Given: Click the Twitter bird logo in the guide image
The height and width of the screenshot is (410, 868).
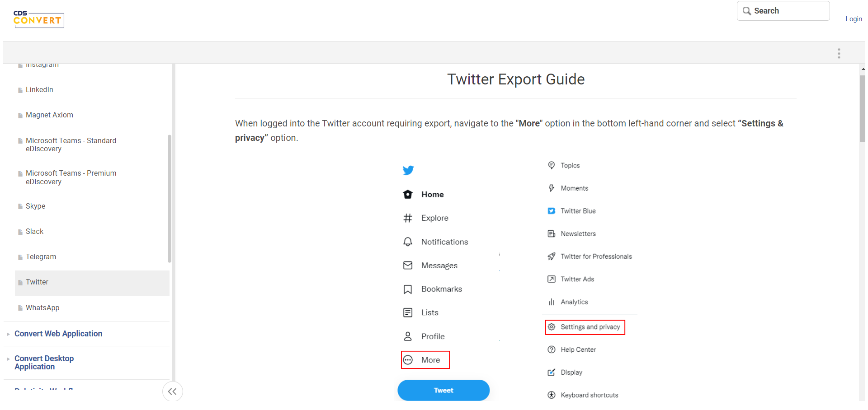Looking at the screenshot, I should click(x=408, y=170).
